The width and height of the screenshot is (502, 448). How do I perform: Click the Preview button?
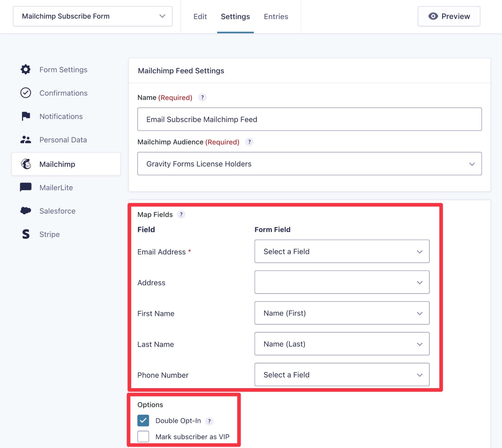(x=449, y=16)
